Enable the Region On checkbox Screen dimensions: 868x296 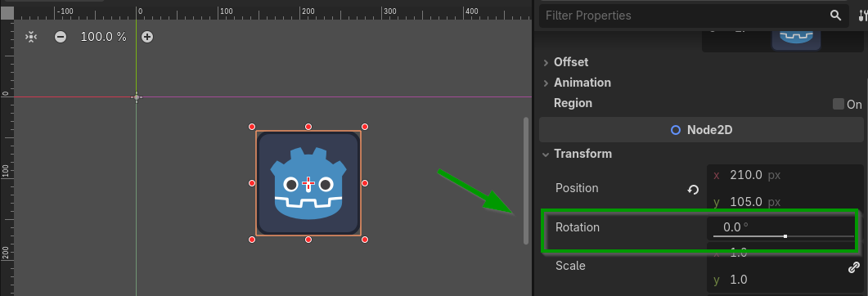[839, 104]
